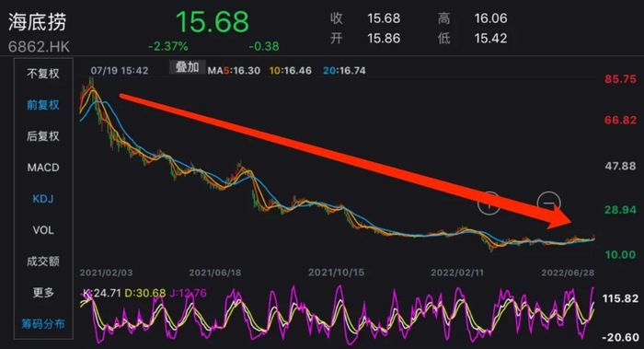The image size is (644, 349).
Task: Switch indicator to KDJ
Action: pyautogui.click(x=43, y=199)
